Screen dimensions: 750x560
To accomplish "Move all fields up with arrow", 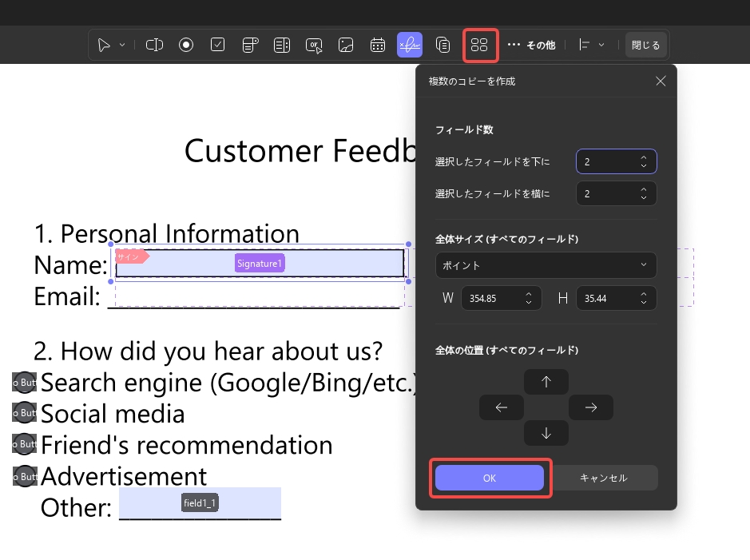I will 546,382.
